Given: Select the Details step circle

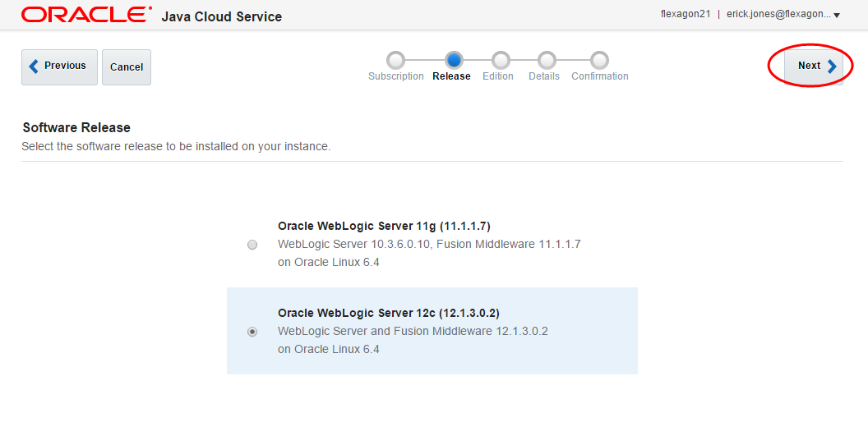Looking at the screenshot, I should pos(547,60).
